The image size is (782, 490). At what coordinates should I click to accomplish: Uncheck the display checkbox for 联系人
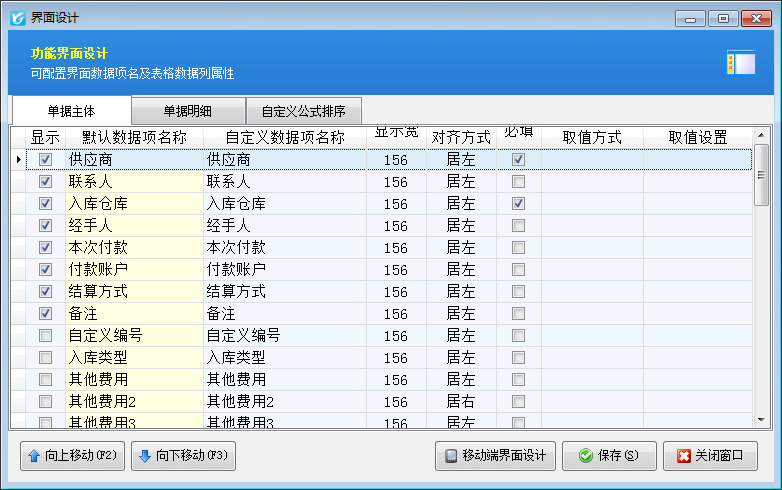pyautogui.click(x=45, y=182)
